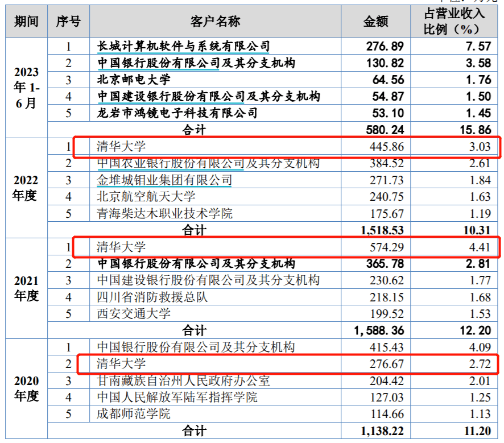Click the 占营业收入比例 header cell

pos(454,22)
